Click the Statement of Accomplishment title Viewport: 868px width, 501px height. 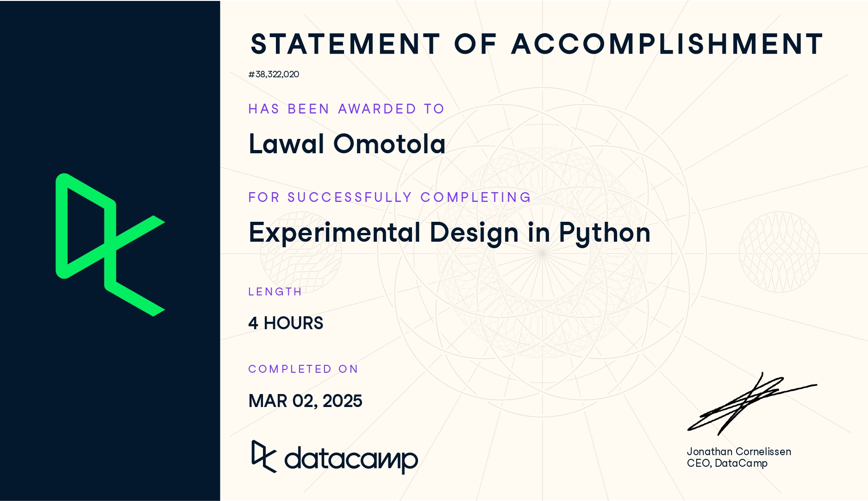(537, 44)
